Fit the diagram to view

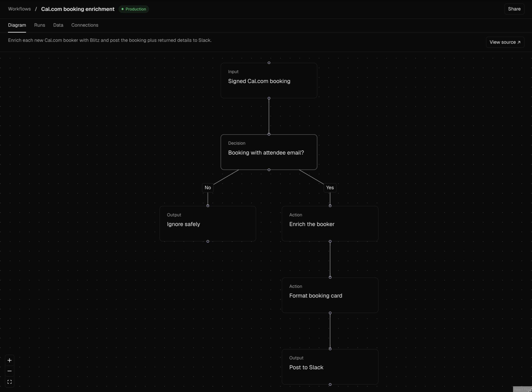[10, 382]
